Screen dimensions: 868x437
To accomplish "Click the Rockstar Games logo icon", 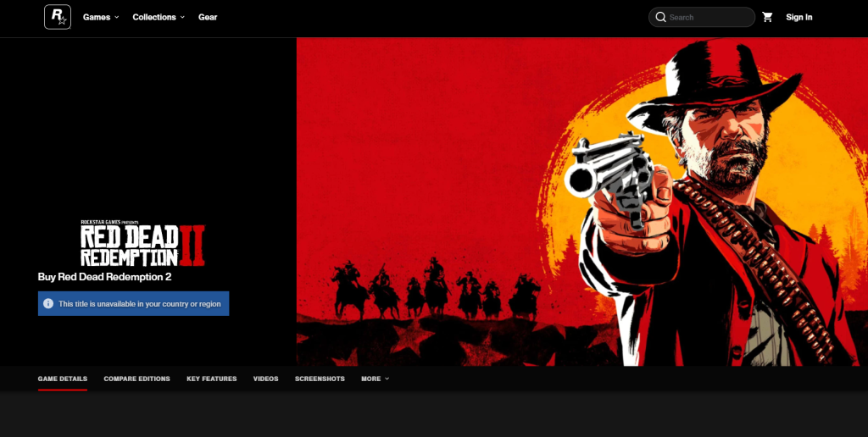I will pos(58,17).
